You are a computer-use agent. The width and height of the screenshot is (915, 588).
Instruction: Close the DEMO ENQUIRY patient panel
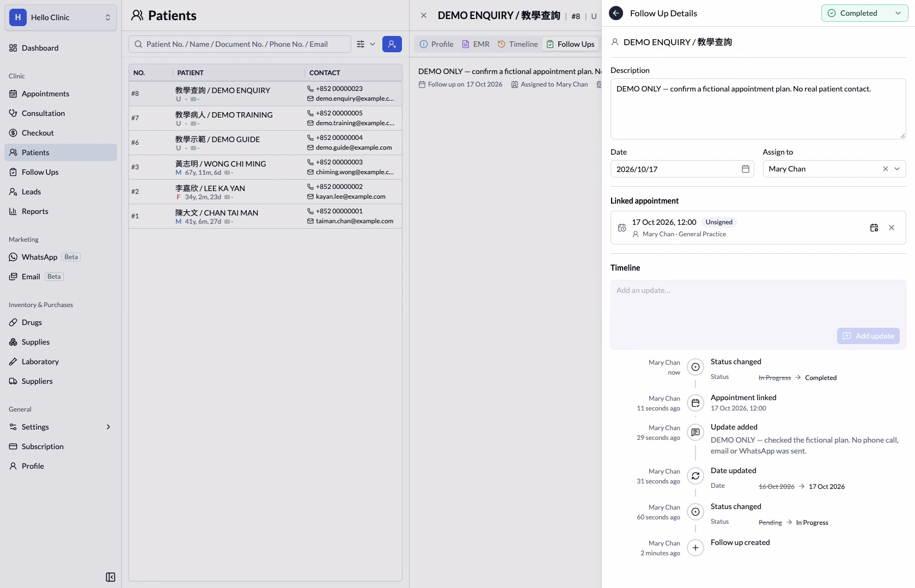click(x=424, y=15)
